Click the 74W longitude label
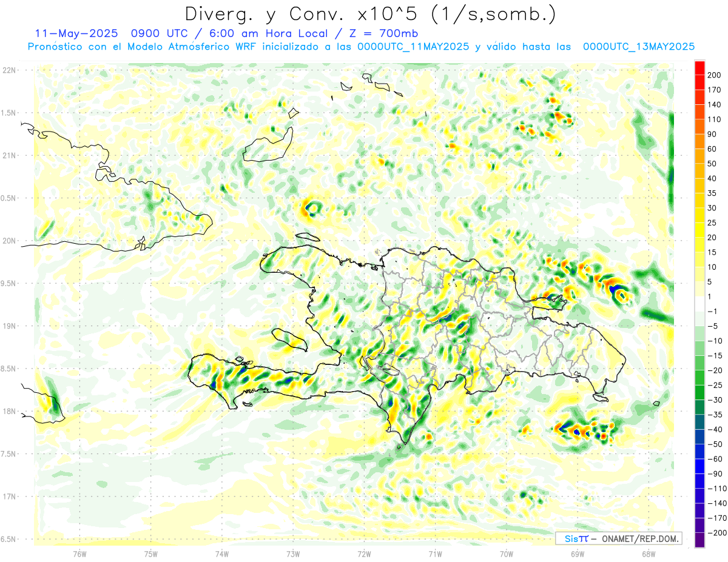Image resolution: width=728 pixels, height=562 pixels. (222, 554)
